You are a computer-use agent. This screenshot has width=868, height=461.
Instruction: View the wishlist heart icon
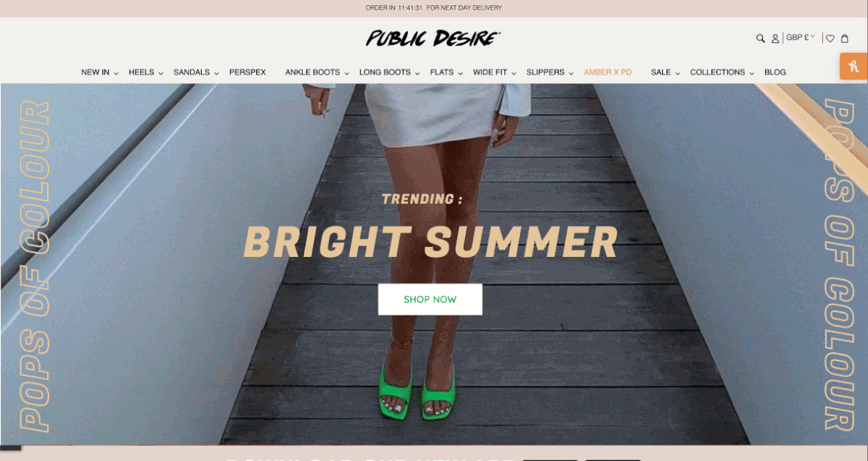pos(830,38)
